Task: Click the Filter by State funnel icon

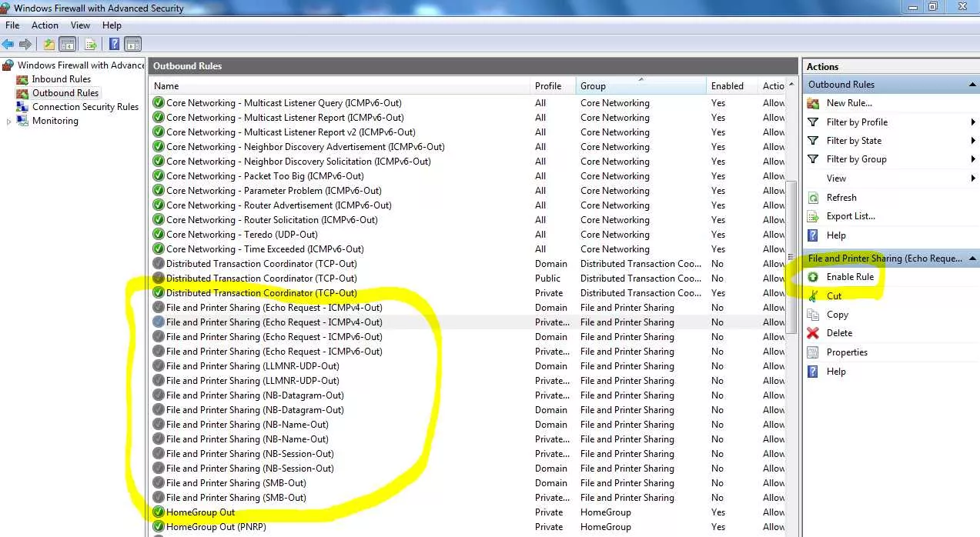Action: click(812, 140)
